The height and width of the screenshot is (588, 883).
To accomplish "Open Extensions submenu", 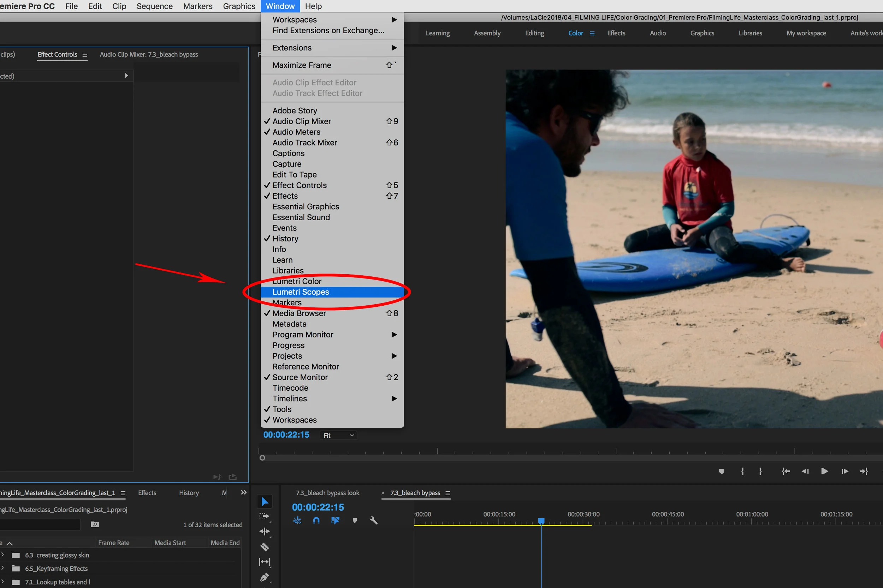I will [332, 48].
